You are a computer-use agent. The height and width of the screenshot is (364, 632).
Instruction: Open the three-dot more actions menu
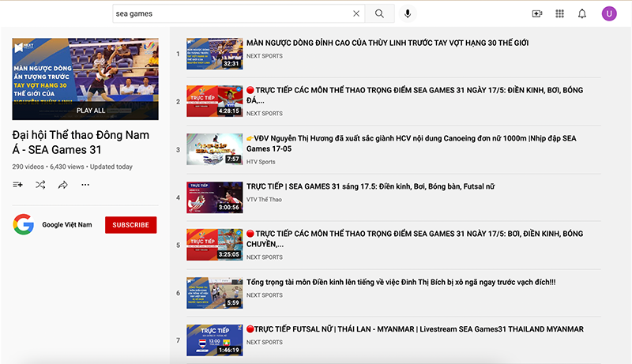85,185
